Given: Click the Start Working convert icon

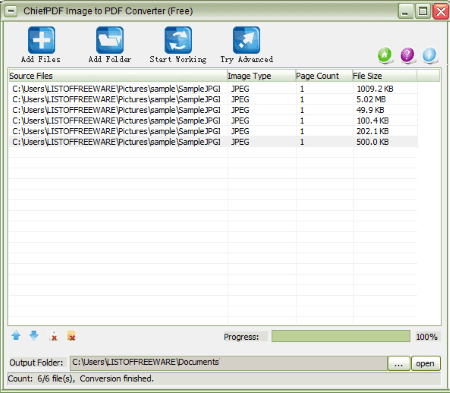Looking at the screenshot, I should [178, 40].
